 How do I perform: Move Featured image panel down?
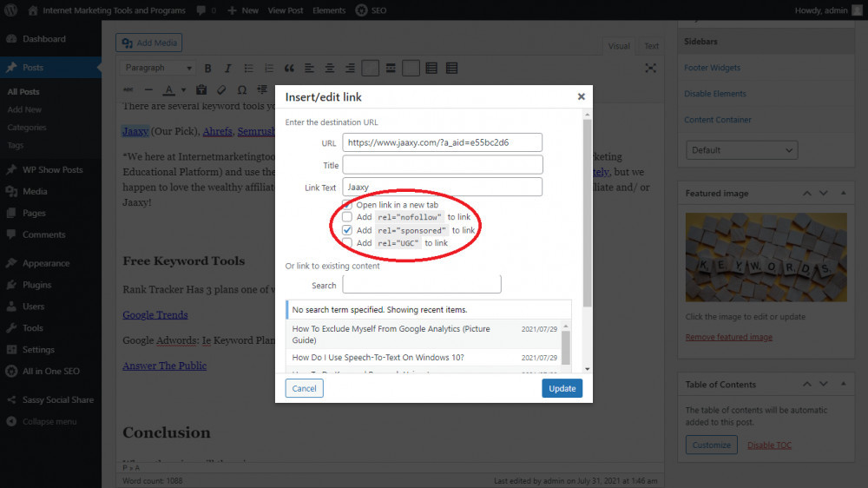824,194
